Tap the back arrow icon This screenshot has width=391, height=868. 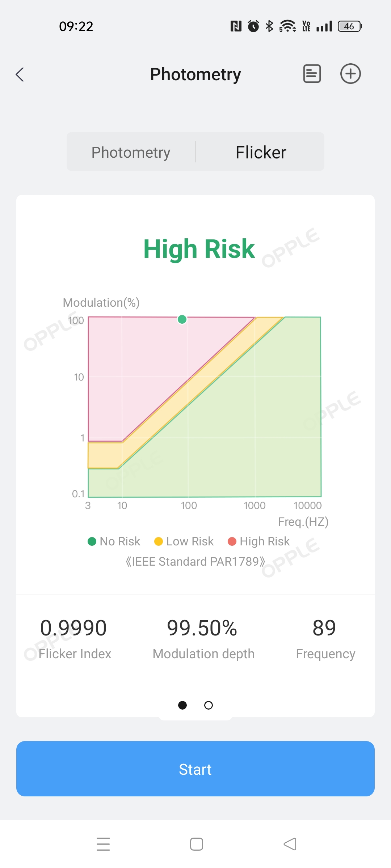[20, 75]
